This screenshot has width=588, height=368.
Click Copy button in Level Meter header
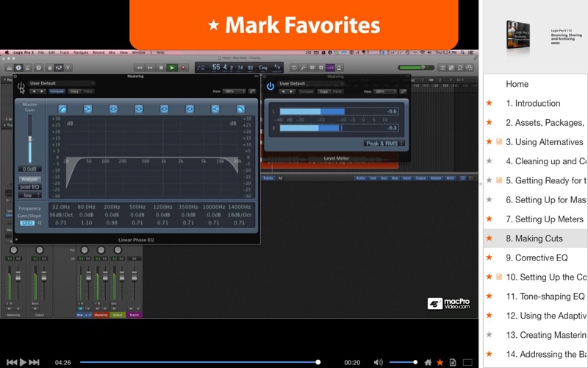click(x=323, y=91)
